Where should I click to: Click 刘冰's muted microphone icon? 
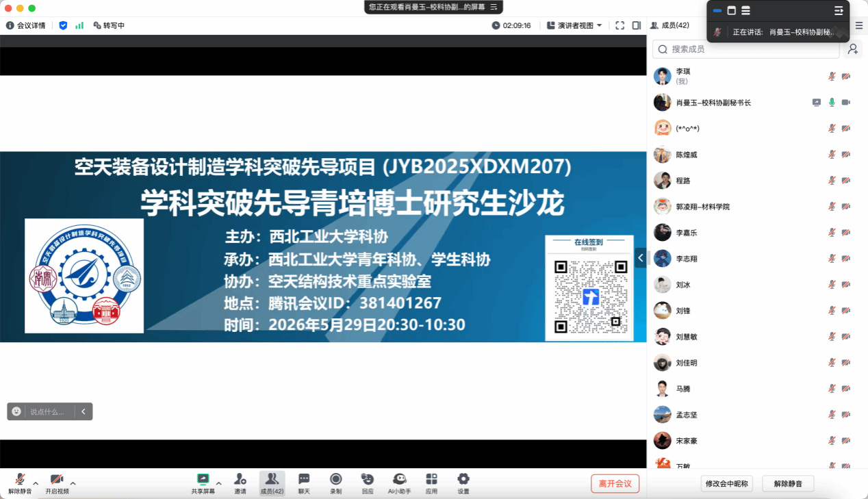(832, 285)
